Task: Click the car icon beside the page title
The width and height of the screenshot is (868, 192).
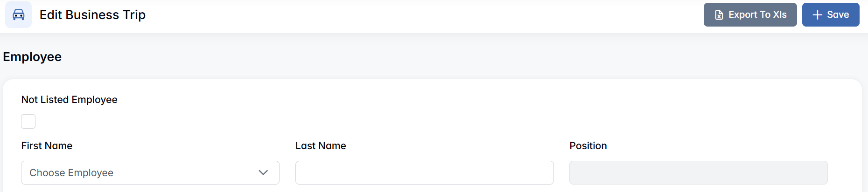Action: coord(19,15)
